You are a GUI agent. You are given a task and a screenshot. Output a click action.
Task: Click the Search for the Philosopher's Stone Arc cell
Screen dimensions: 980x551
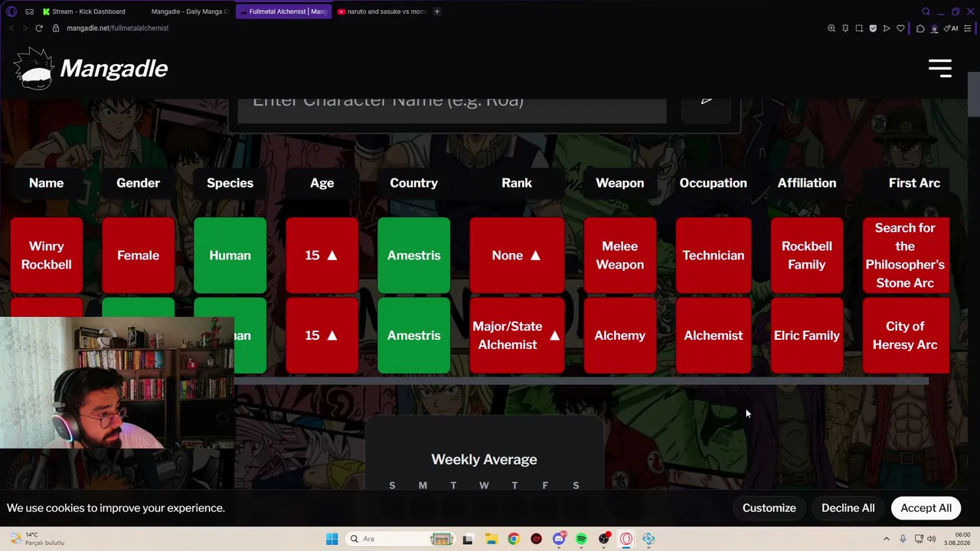pos(906,256)
